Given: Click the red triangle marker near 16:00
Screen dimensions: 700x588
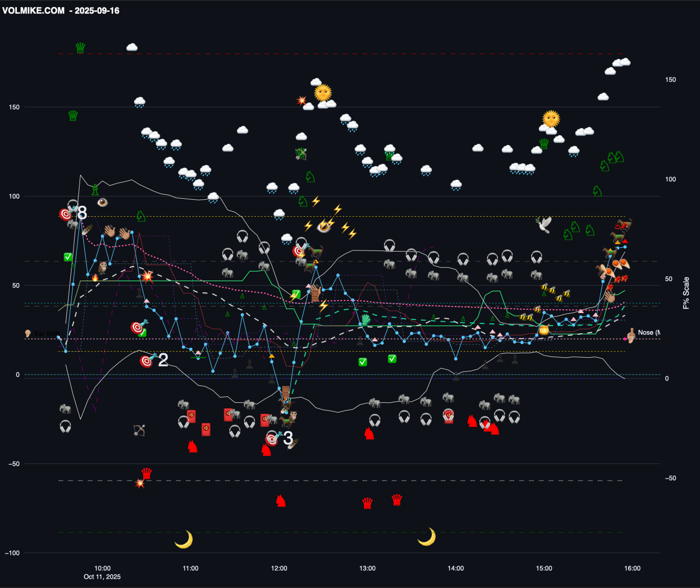Looking at the screenshot, I should 625,241.
